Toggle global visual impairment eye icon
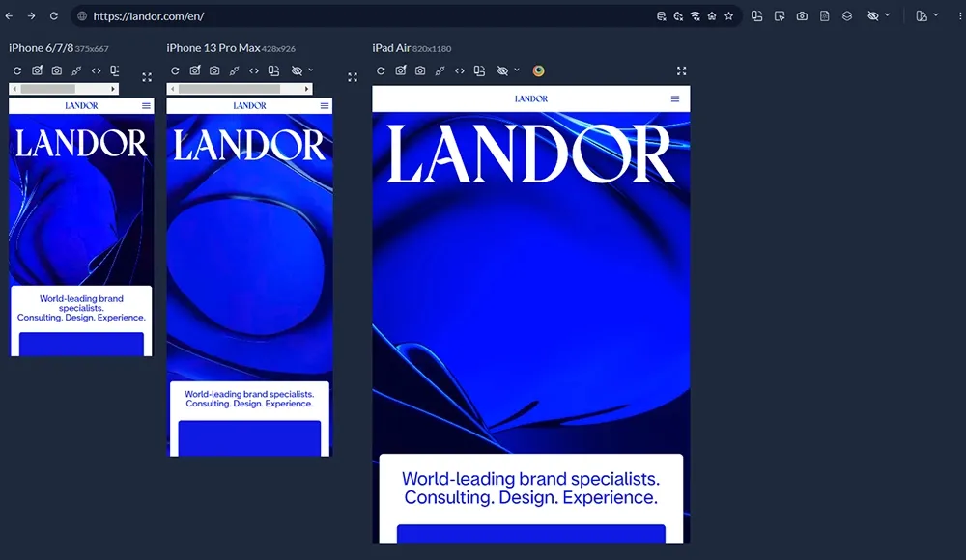Screen dimensions: 966x560 coord(873,16)
